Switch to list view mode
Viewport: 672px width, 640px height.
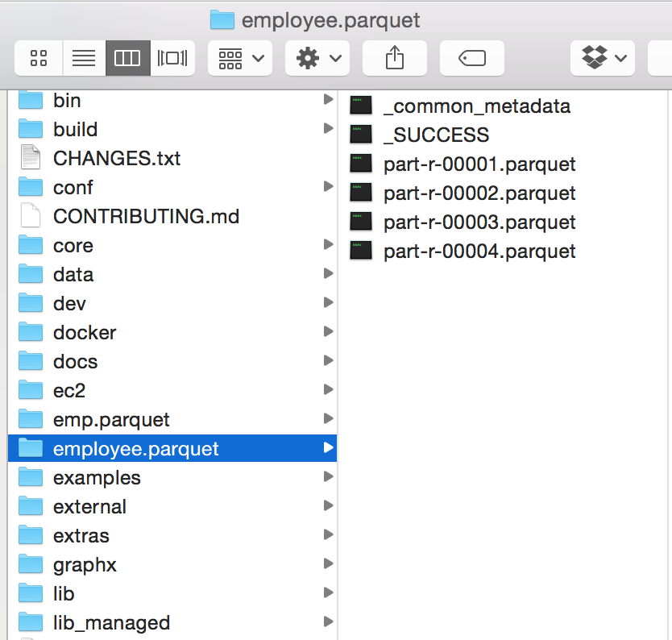[x=83, y=58]
